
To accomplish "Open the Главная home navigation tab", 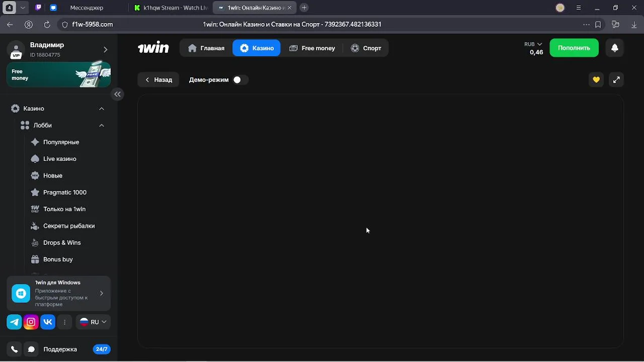I will (x=206, y=48).
